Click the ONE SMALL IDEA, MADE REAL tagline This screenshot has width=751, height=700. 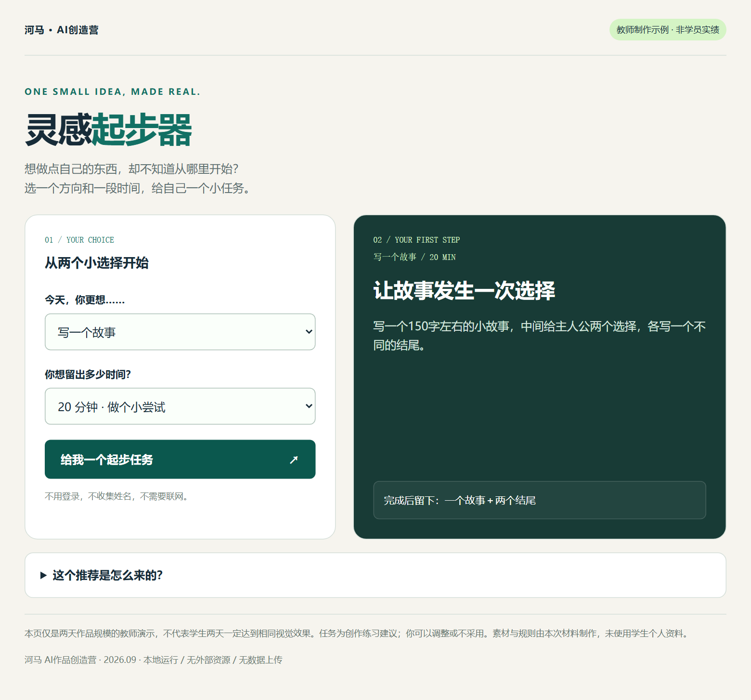(112, 91)
